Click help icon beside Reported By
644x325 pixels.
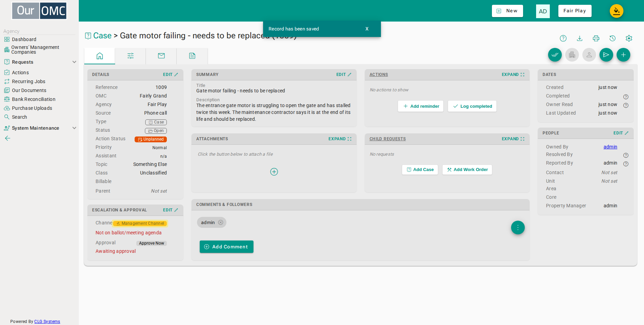[626, 164]
